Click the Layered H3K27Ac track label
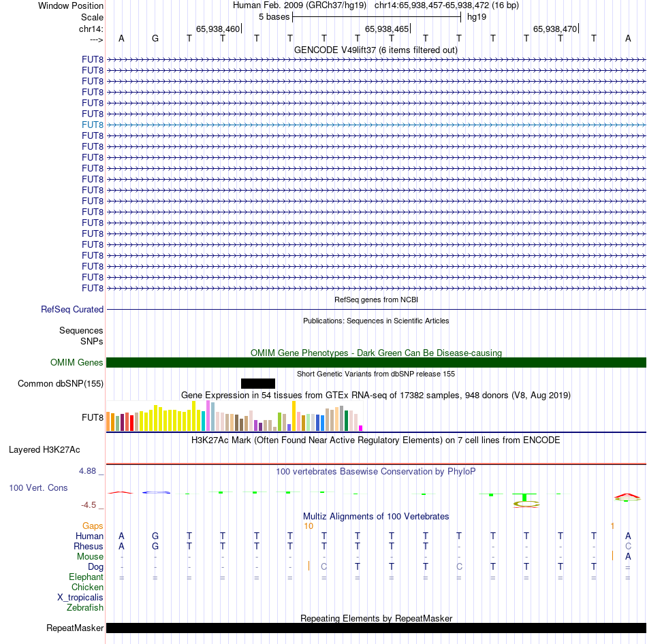 pyautogui.click(x=44, y=450)
